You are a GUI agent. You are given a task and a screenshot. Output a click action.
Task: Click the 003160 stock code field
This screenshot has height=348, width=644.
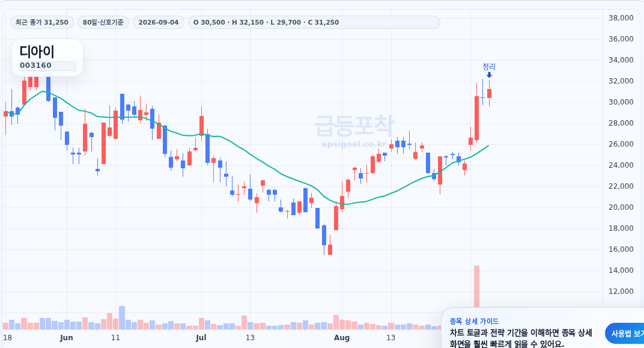point(47,66)
